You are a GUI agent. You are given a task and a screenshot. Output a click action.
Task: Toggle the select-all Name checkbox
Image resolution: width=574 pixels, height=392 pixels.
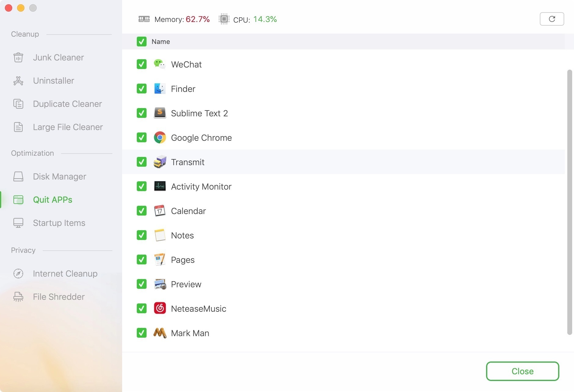[142, 42]
